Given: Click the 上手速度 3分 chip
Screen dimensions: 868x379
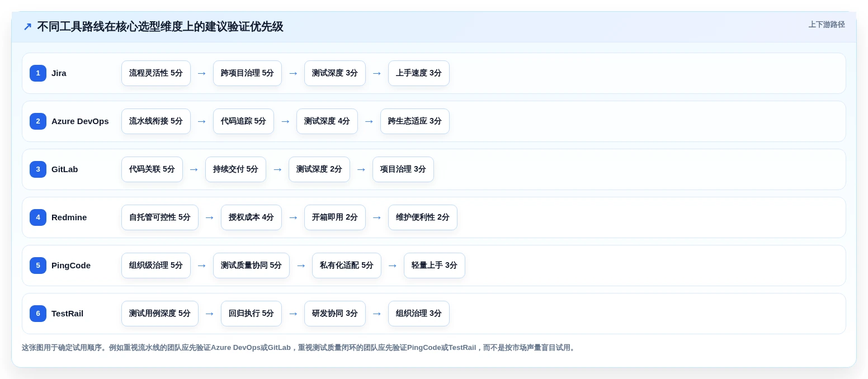Looking at the screenshot, I should 419,73.
